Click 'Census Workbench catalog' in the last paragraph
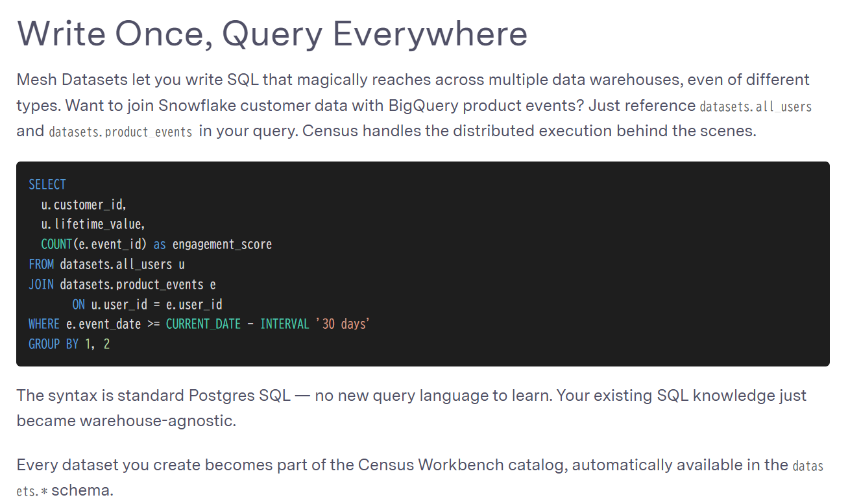848x504 pixels. [462, 465]
